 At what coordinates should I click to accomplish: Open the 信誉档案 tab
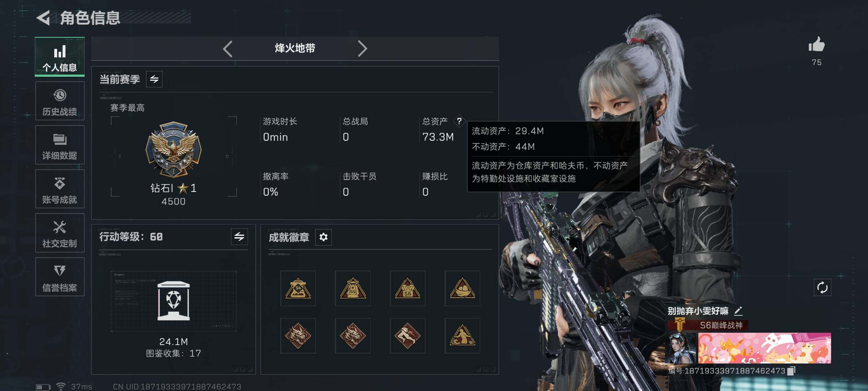(60, 277)
